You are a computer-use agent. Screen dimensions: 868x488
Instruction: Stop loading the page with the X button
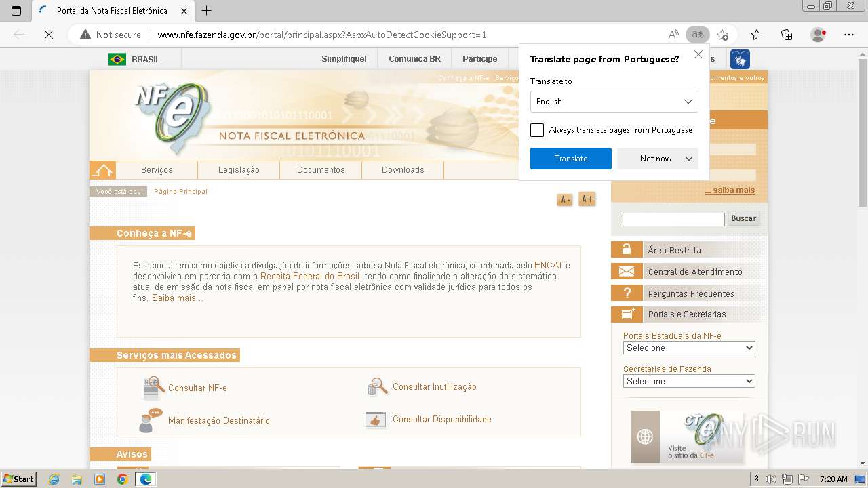pos(49,35)
